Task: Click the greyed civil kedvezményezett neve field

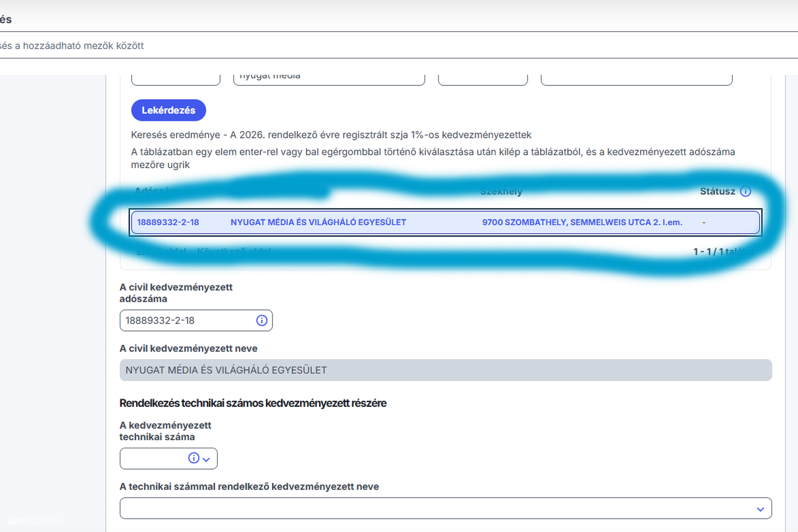Action: tap(446, 370)
